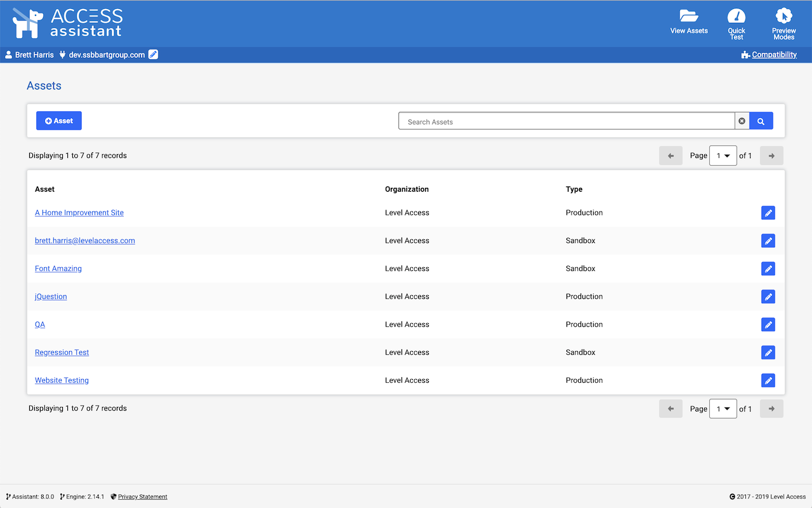Click bottom pagination next arrow
The height and width of the screenshot is (508, 812).
point(771,408)
